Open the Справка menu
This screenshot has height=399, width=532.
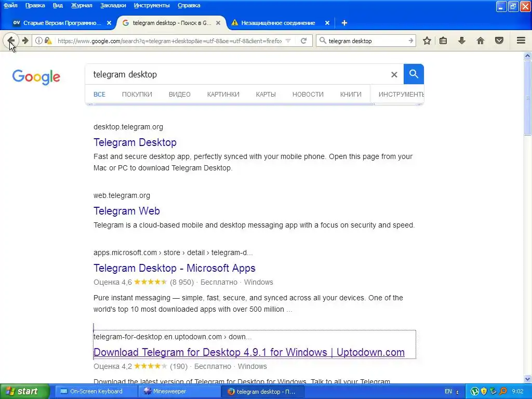[x=189, y=5]
